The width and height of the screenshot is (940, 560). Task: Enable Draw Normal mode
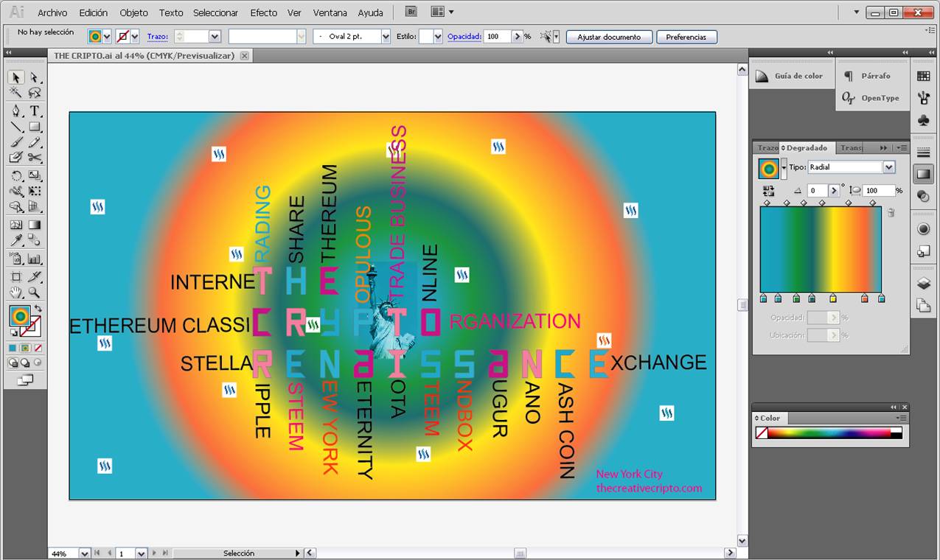point(13,363)
